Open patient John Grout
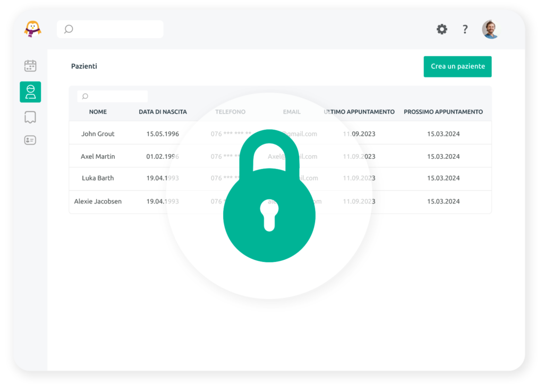 (x=98, y=134)
